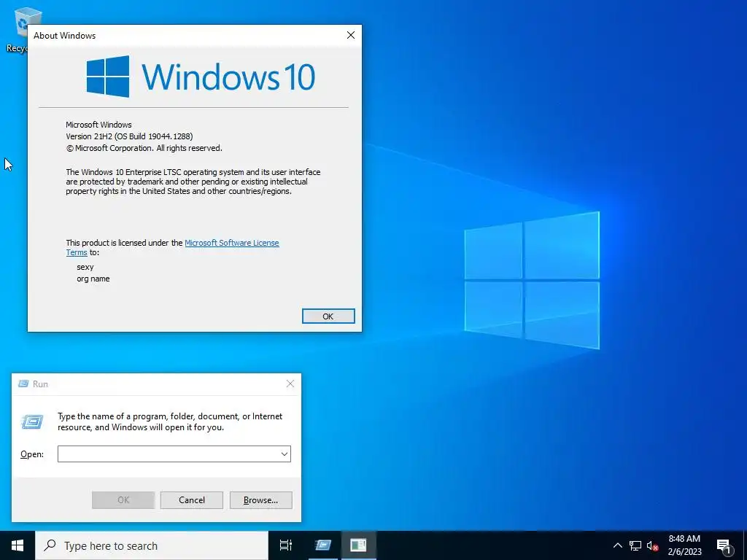Click 'Type here to search' box

tap(152, 545)
